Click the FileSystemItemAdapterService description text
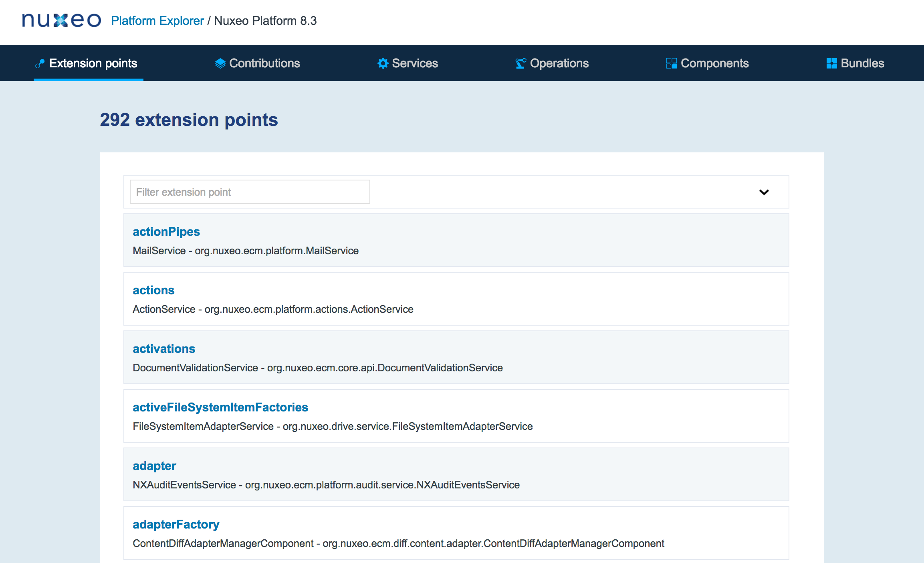Screen dimensions: 924x563 333,426
